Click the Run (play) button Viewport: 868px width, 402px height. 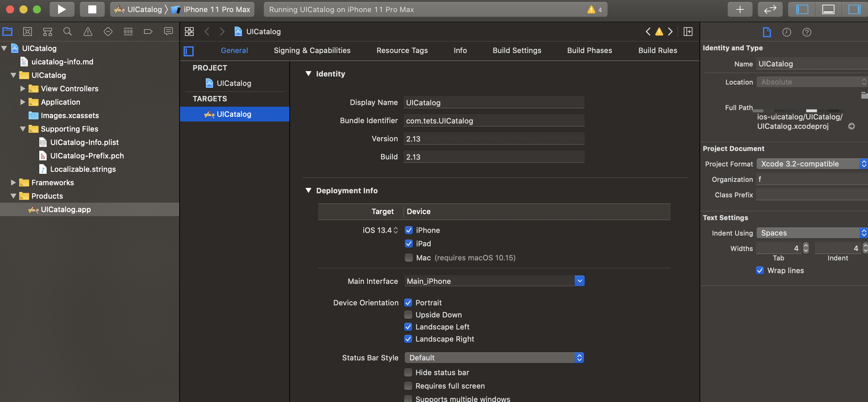62,9
